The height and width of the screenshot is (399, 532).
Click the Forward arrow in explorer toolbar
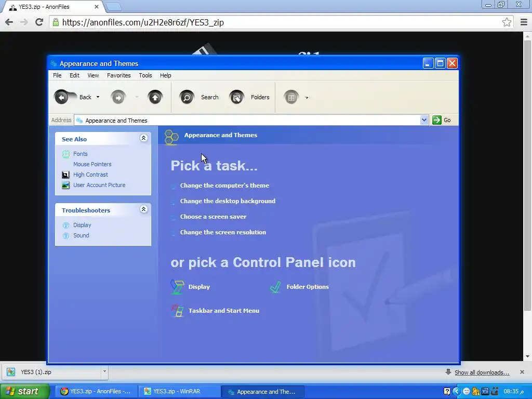point(118,97)
